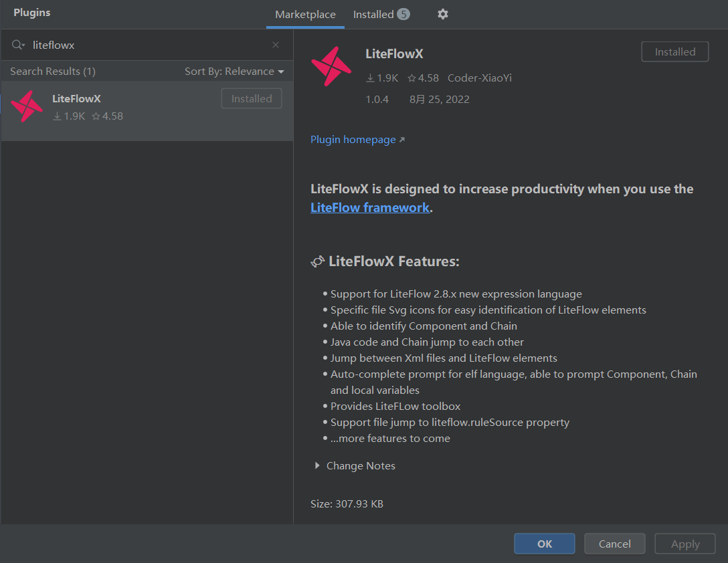The height and width of the screenshot is (563, 728).
Task: Click the external link arrow beside Plugin homepage
Action: point(402,140)
